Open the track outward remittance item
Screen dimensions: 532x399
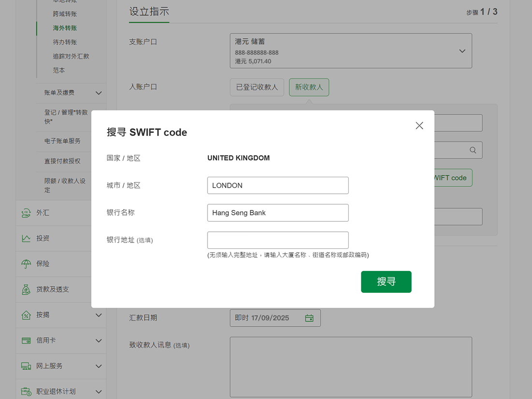click(x=71, y=56)
